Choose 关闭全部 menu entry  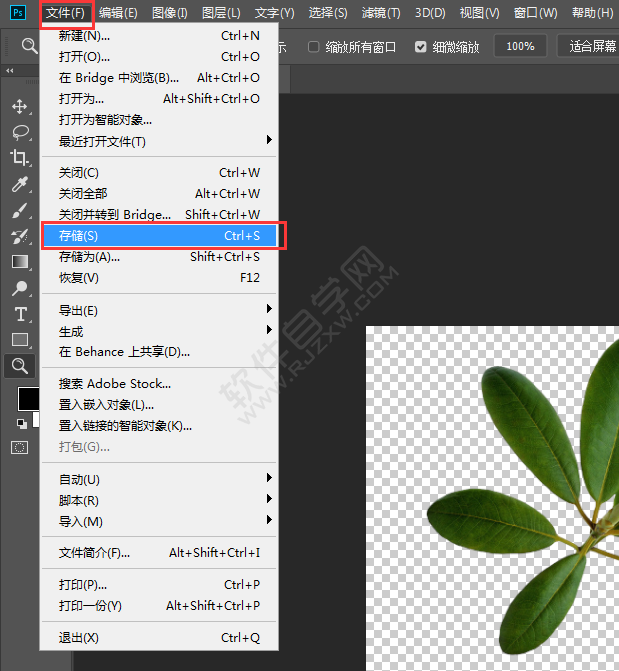coord(159,193)
